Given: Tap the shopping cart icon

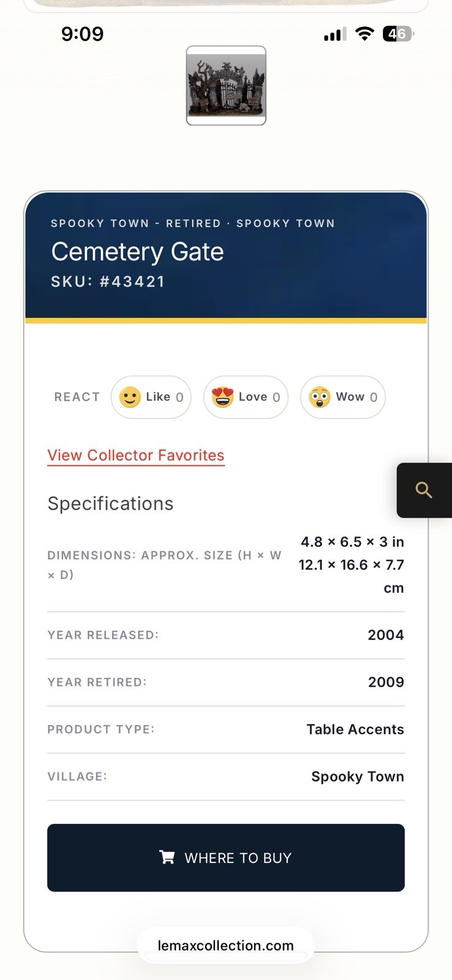Looking at the screenshot, I should [167, 857].
